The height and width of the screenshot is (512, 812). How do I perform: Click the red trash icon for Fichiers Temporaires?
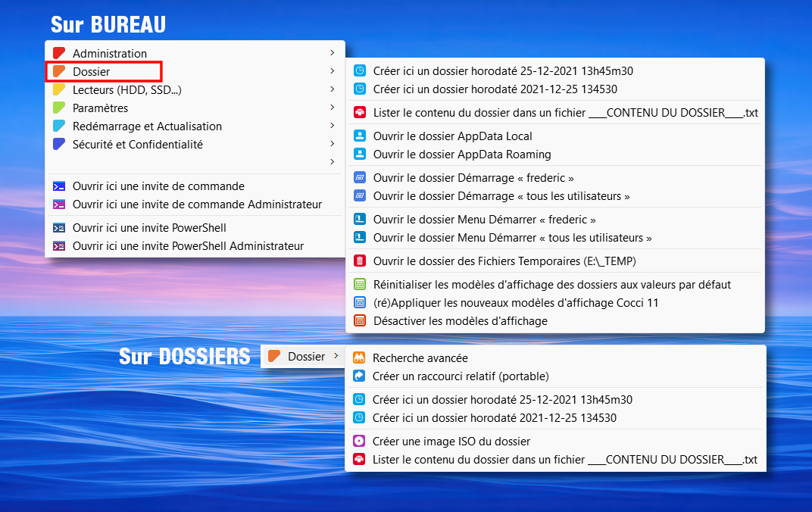click(x=360, y=261)
